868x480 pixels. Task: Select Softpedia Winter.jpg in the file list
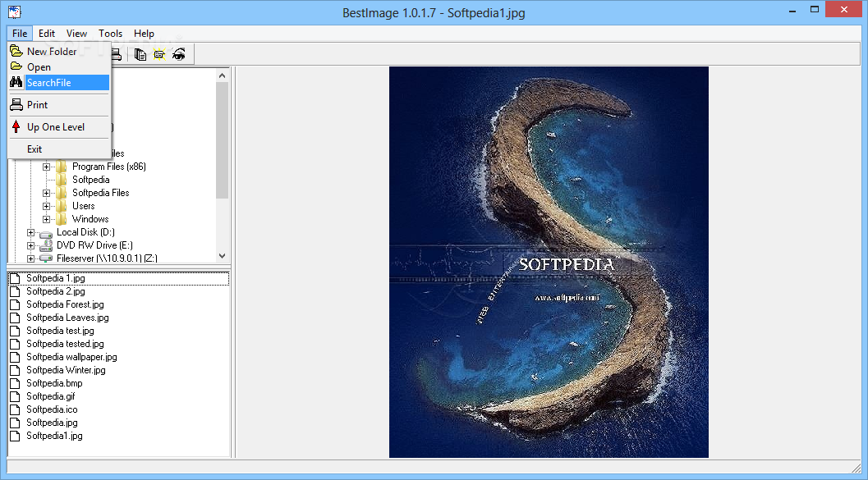[66, 370]
